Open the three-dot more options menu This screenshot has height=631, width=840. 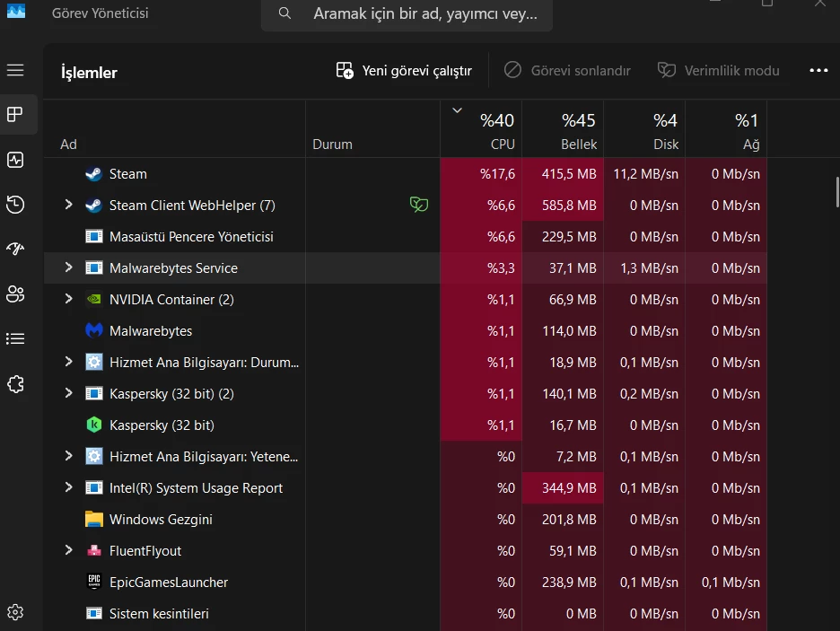[818, 70]
